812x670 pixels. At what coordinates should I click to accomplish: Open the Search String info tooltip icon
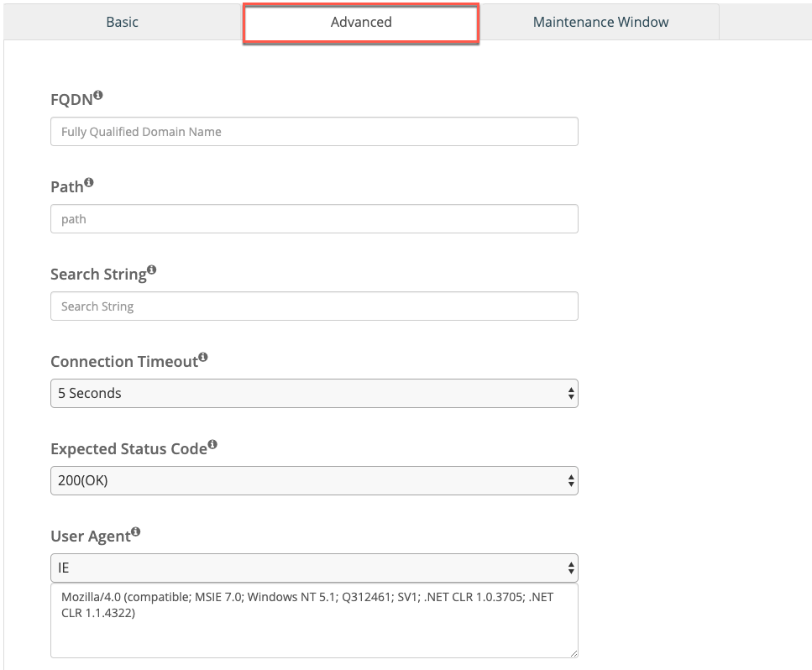point(152,270)
